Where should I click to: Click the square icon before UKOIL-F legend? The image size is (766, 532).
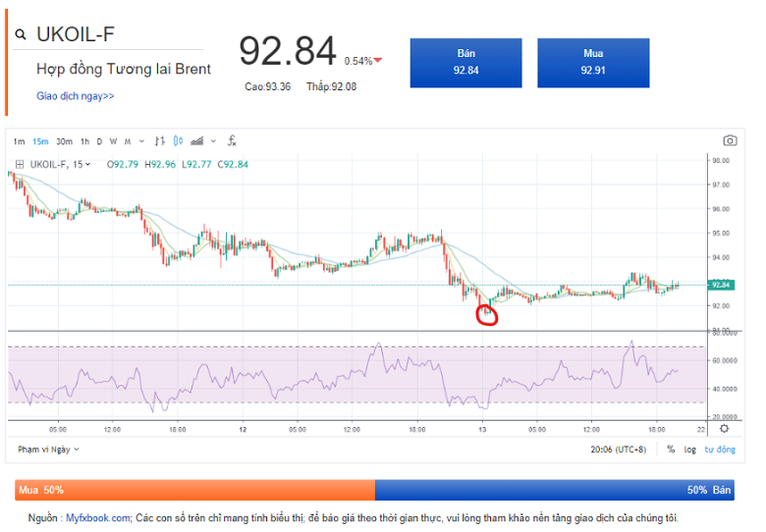tap(19, 164)
